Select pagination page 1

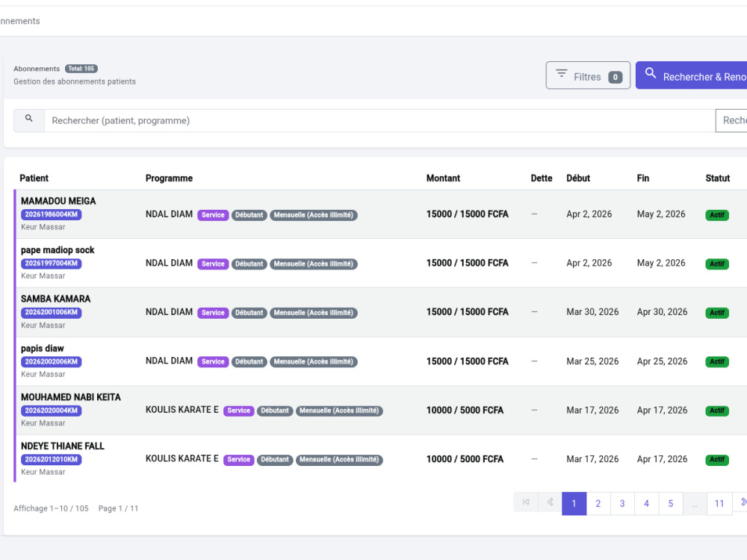tap(574, 503)
